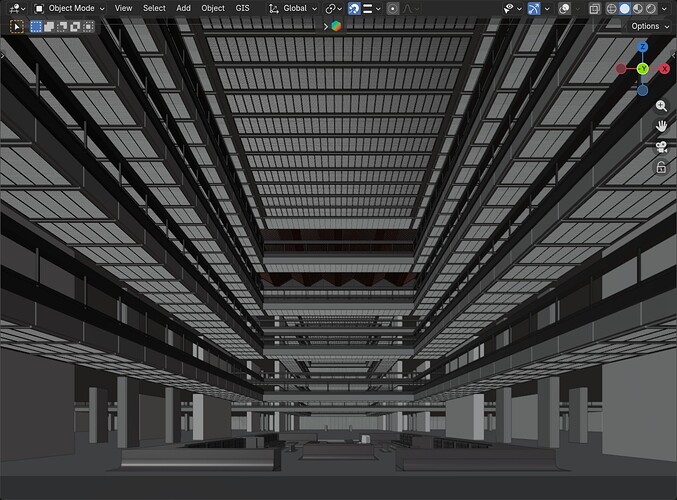Toggle the snap magnet

pyautogui.click(x=354, y=8)
